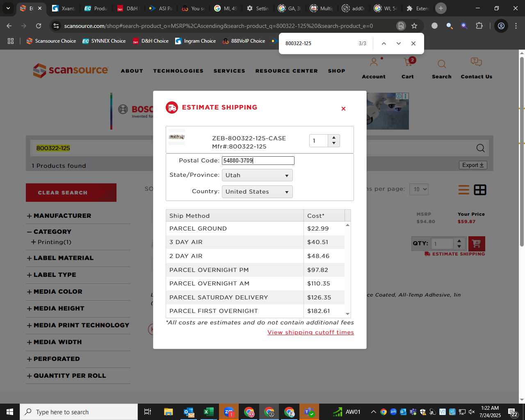Screen dimensions: 525x420
Task: Open the RESOURCE CENTER menu
Action: (x=287, y=71)
